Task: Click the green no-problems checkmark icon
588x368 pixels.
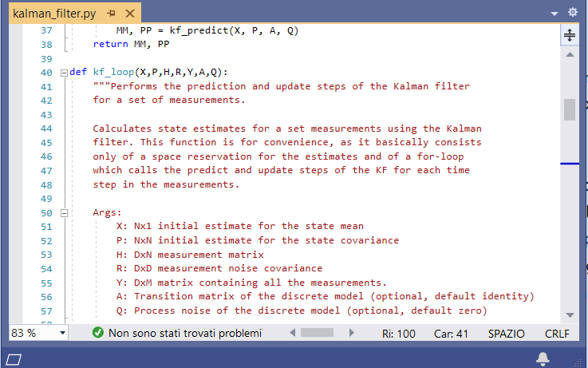Action: pos(98,333)
